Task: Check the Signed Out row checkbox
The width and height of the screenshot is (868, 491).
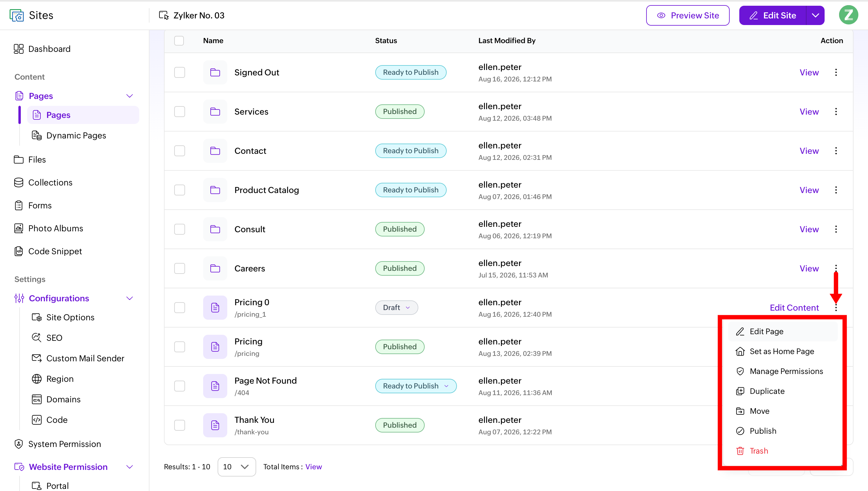Action: [x=180, y=72]
